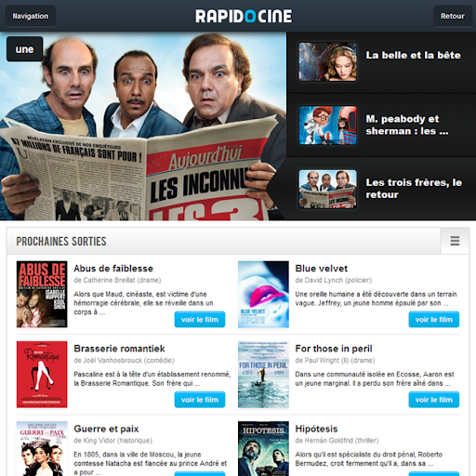Image resolution: width=476 pixels, height=476 pixels.
Task: Click voir le film for Brasserie romantiek
Action: [x=200, y=400]
